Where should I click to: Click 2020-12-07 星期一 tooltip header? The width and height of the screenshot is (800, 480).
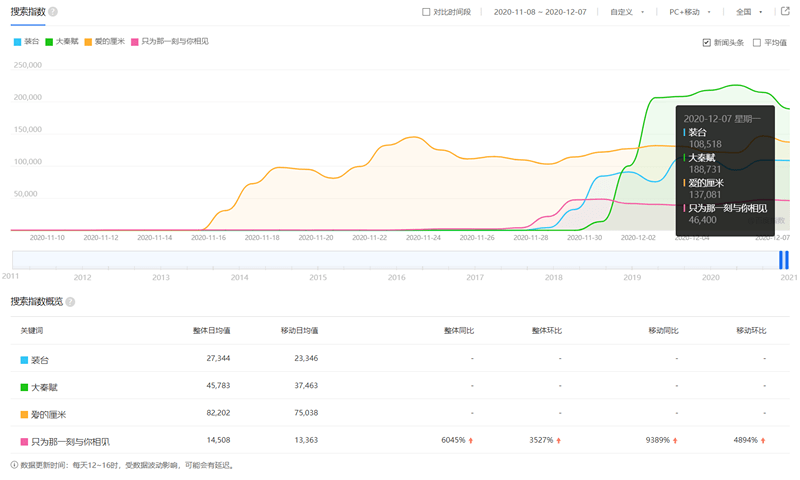(x=722, y=119)
